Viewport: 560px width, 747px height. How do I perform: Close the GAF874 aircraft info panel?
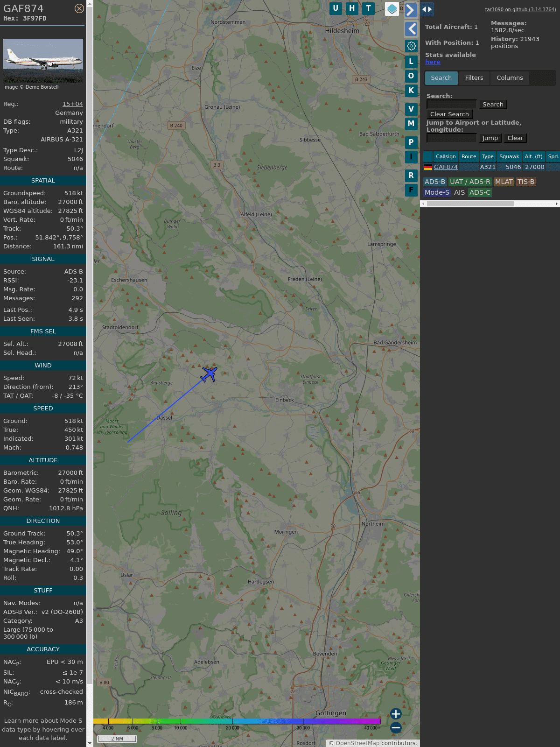coord(79,8)
